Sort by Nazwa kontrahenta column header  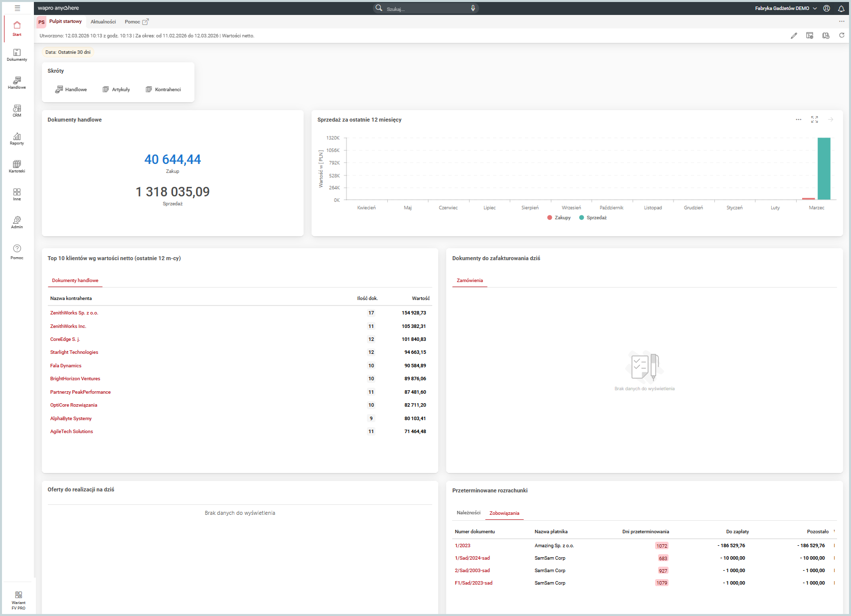(x=71, y=299)
